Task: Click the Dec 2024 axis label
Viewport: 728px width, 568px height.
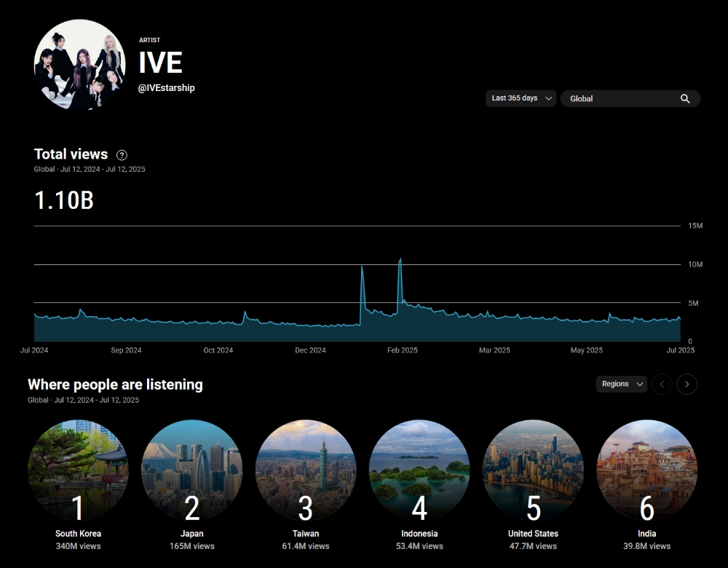Action: click(310, 350)
